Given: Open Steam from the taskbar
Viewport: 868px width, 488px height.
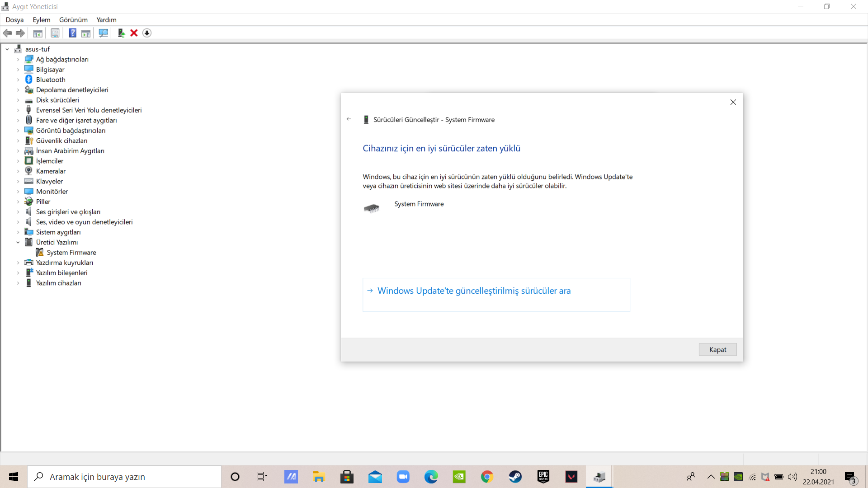Looking at the screenshot, I should point(515,477).
